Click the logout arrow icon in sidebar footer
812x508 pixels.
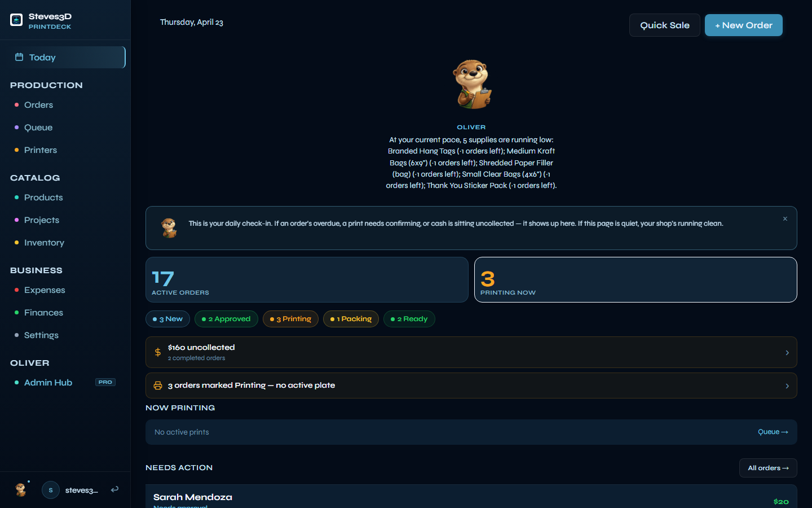[x=114, y=489]
